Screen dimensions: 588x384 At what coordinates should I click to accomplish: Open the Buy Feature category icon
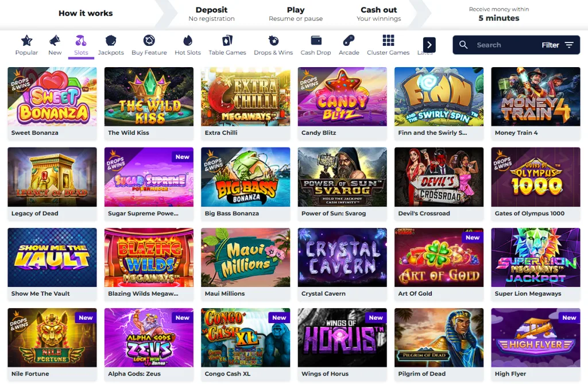pos(149,41)
